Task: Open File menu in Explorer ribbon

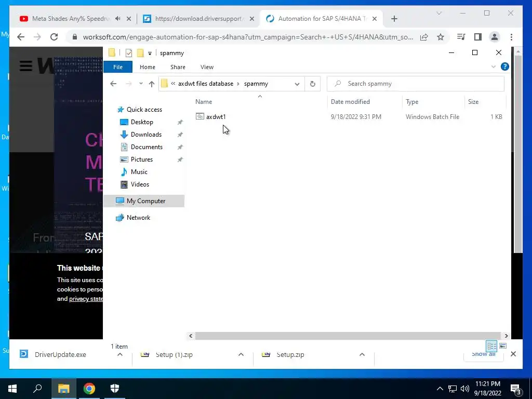Action: coord(118,67)
